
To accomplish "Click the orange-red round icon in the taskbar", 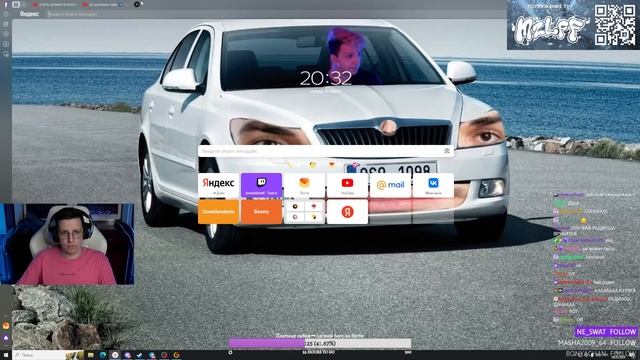I will click(177, 355).
